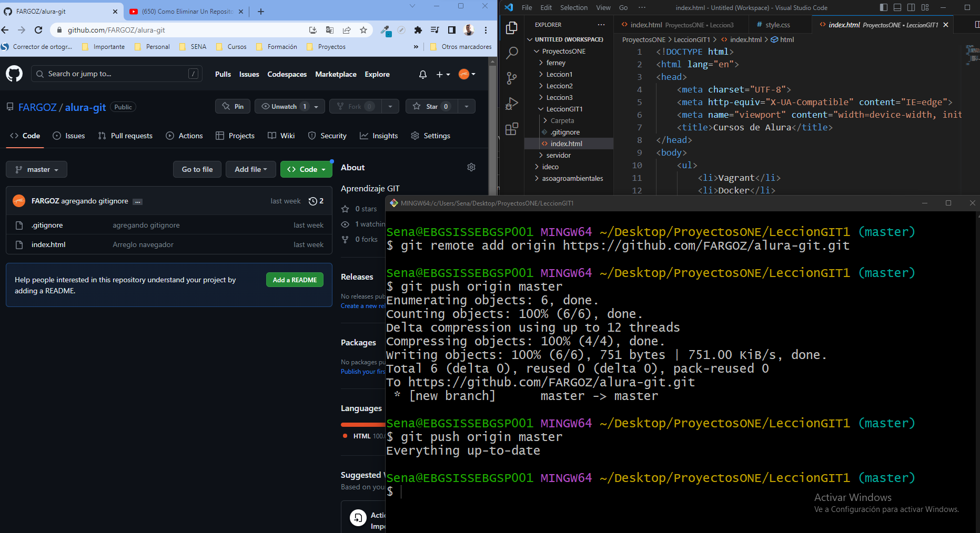Toggle Unwatch on the repository
This screenshot has height=533, width=980.
tap(284, 106)
